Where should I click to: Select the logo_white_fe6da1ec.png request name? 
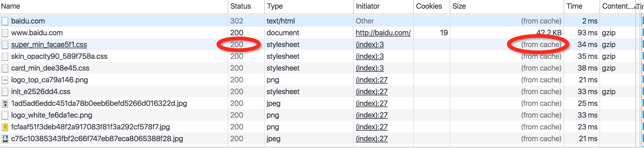pyautogui.click(x=52, y=115)
